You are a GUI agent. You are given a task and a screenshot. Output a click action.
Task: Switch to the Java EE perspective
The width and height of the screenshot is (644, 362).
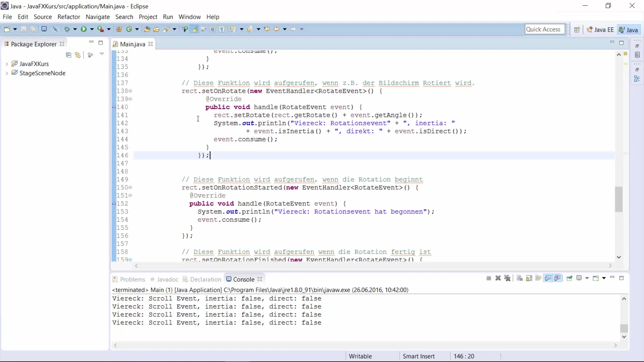[x=600, y=29]
